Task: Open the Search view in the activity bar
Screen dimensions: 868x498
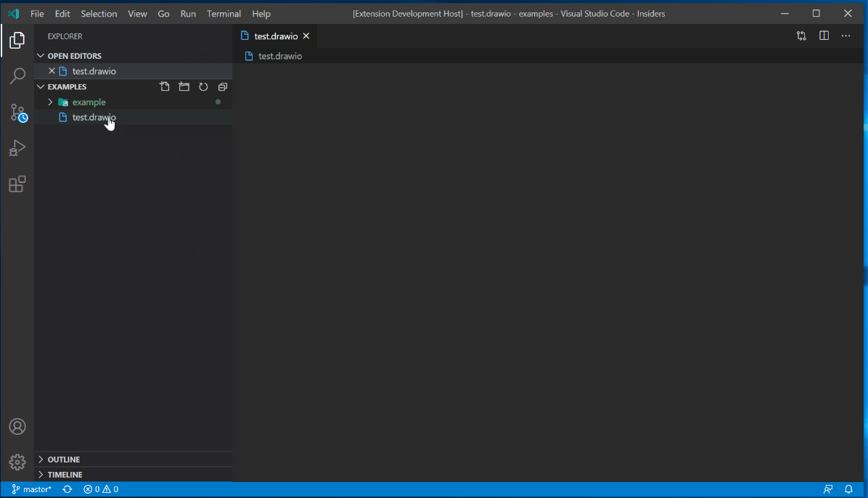Action: pos(17,76)
